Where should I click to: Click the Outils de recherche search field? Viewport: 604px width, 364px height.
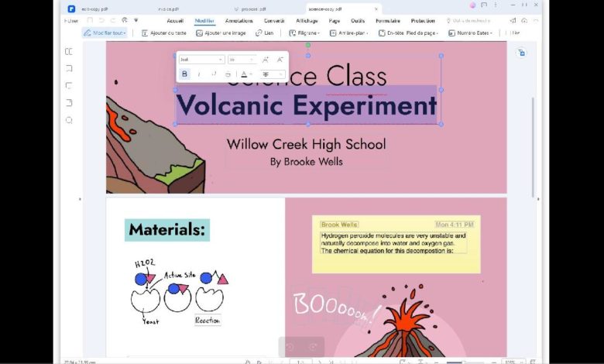click(x=468, y=21)
